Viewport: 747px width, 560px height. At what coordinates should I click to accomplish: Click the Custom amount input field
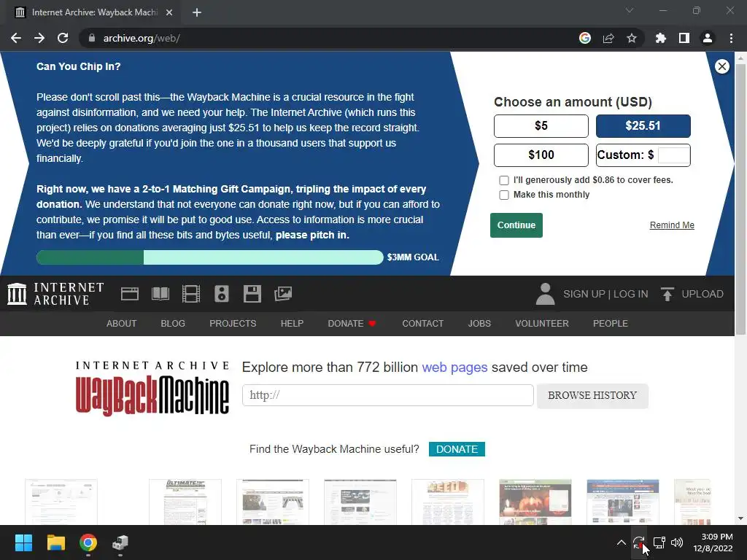click(x=673, y=155)
